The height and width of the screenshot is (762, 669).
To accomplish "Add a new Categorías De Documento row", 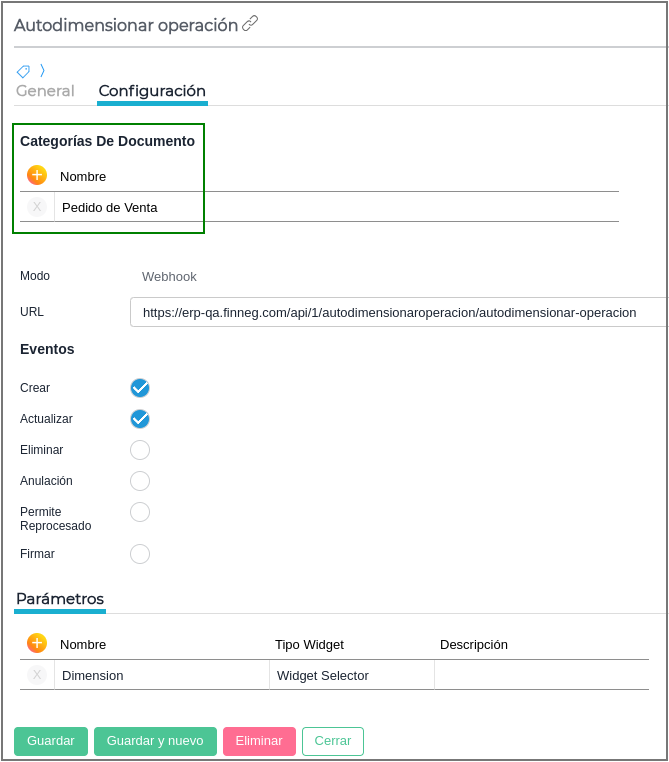I will coord(37,175).
